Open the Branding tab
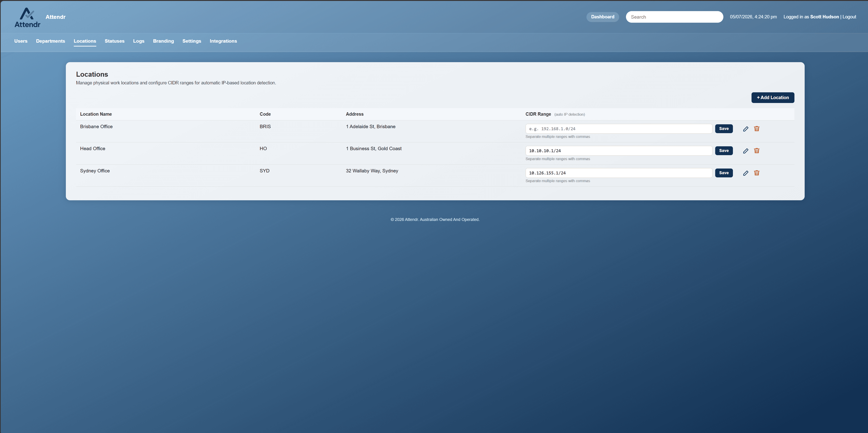The image size is (868, 433). click(x=163, y=41)
